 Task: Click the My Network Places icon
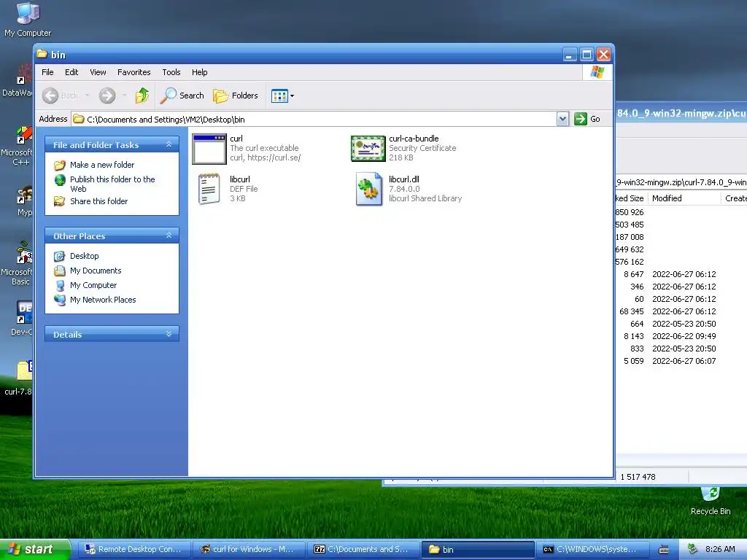point(60,300)
